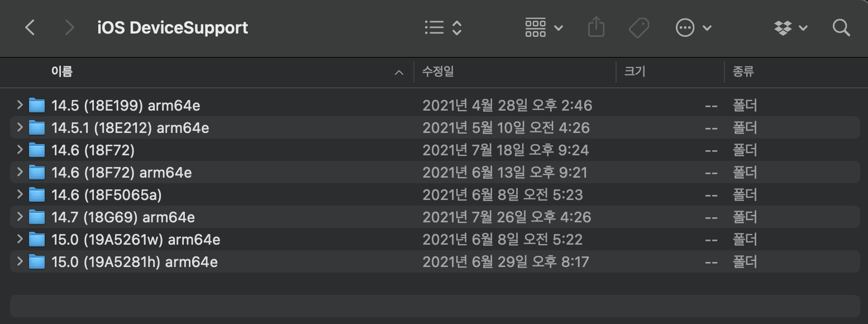Open the More options (…) dropdown

(684, 27)
